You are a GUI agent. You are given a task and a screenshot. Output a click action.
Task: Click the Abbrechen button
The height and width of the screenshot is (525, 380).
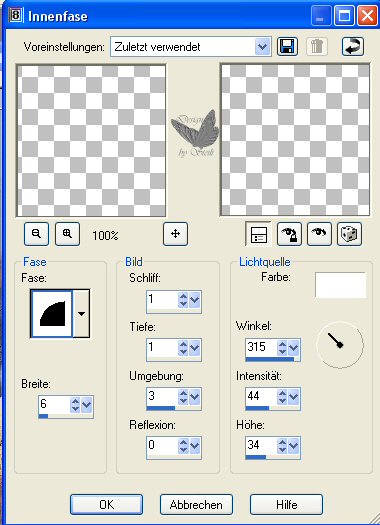tap(196, 505)
